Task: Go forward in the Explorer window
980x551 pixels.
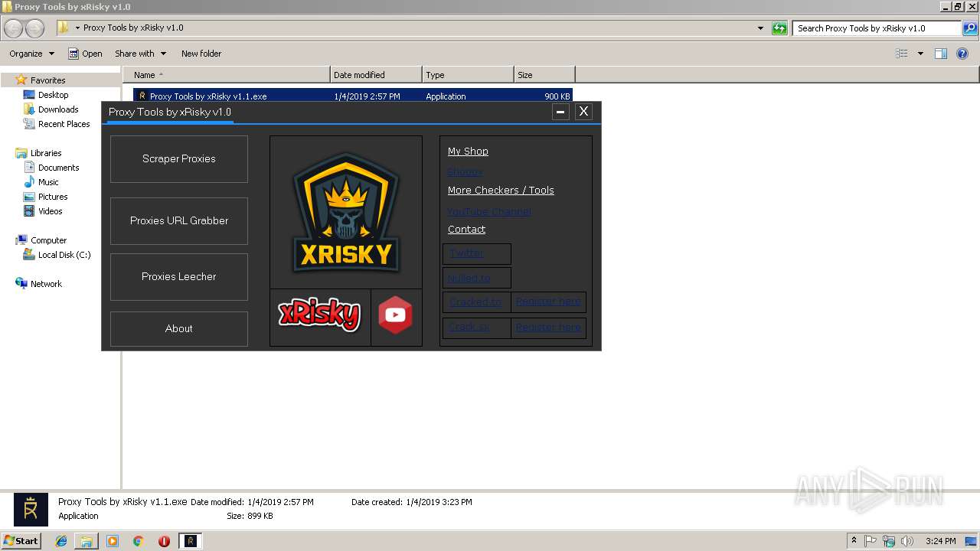Action: tap(35, 28)
